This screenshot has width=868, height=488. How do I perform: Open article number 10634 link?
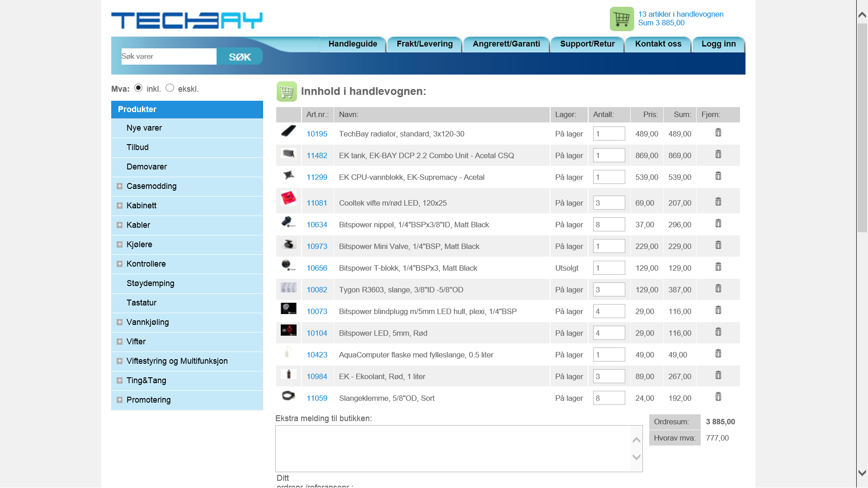pos(317,225)
